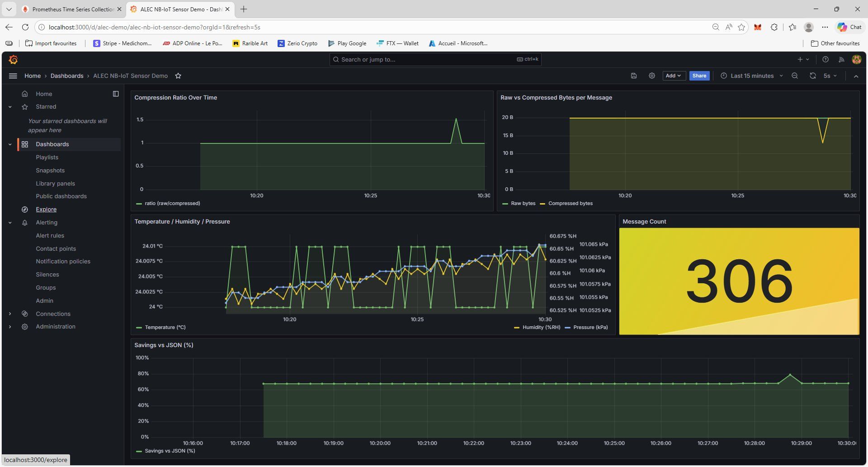
Task: Refresh the dashboard with the refresh icon
Action: pos(813,76)
